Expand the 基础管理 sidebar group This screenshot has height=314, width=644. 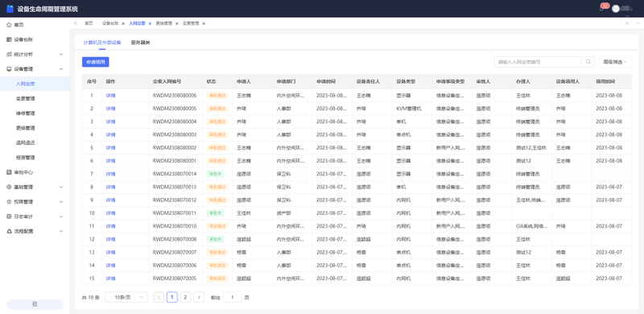point(61,187)
